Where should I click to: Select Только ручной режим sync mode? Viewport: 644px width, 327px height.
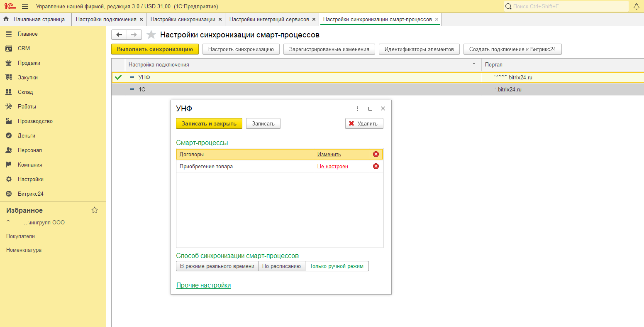point(337,266)
